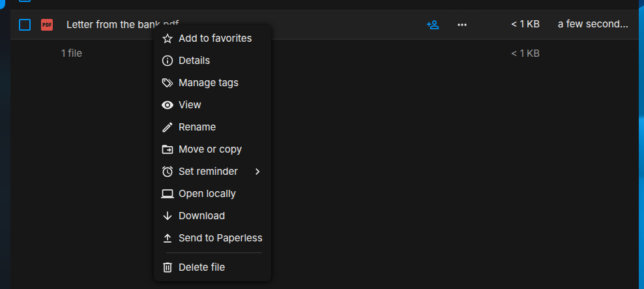Image resolution: width=644 pixels, height=289 pixels.
Task: Click the laptop icon
Action: click(167, 194)
